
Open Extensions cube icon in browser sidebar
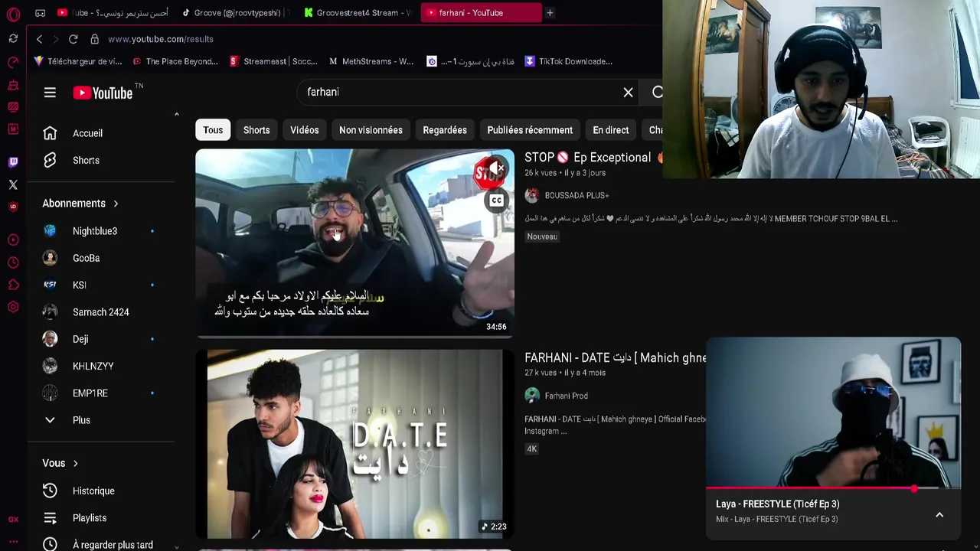[x=13, y=285]
